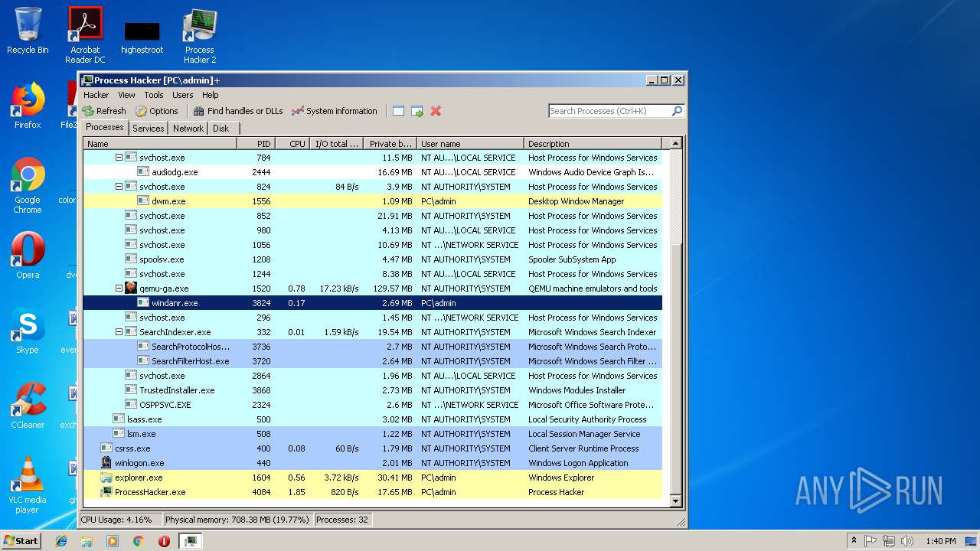Click the Refresh toolbar button

click(x=104, y=111)
